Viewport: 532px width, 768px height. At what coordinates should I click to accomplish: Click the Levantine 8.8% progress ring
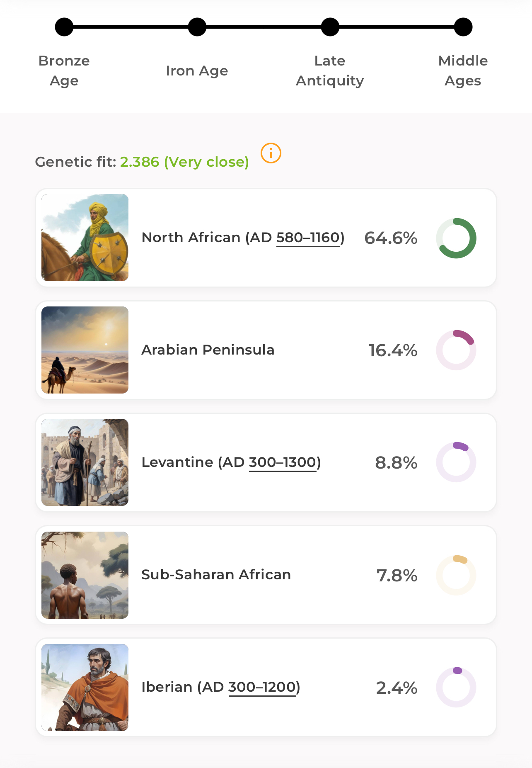pos(456,462)
